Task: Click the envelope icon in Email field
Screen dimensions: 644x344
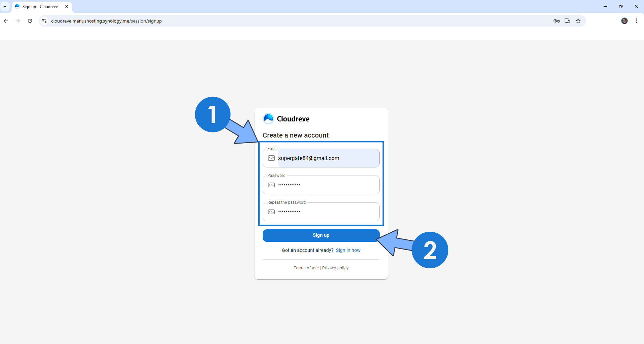Action: [271, 158]
